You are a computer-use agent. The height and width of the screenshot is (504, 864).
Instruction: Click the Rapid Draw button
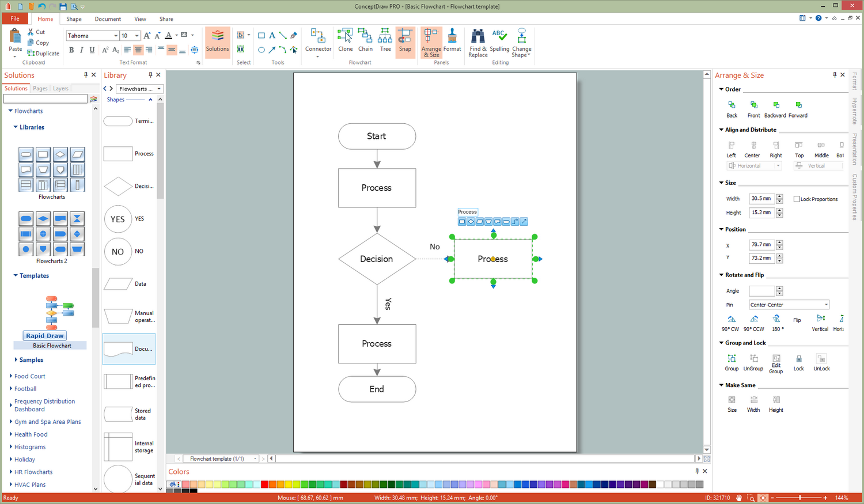pos(45,336)
